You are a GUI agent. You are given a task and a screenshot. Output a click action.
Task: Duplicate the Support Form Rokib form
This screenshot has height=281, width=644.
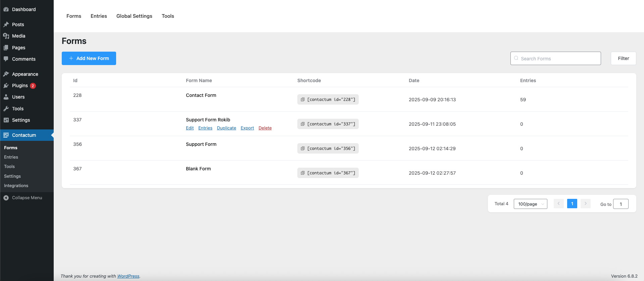coord(227,128)
